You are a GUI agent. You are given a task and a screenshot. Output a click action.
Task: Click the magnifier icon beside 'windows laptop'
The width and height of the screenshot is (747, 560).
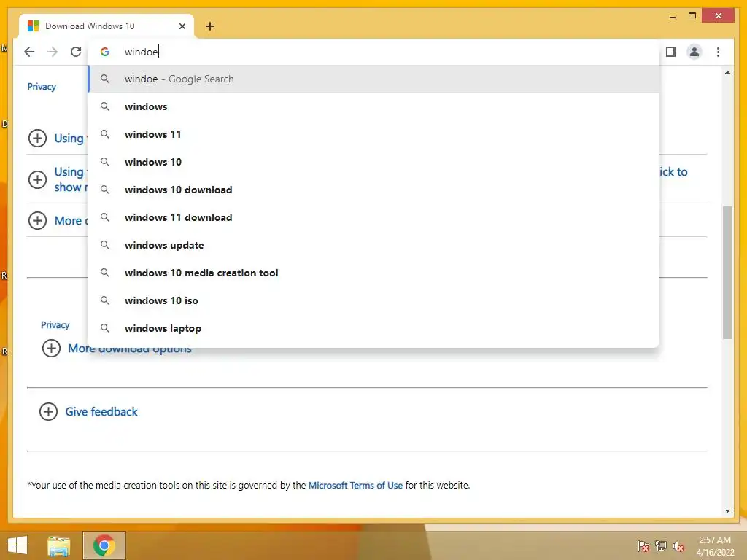[x=105, y=328]
